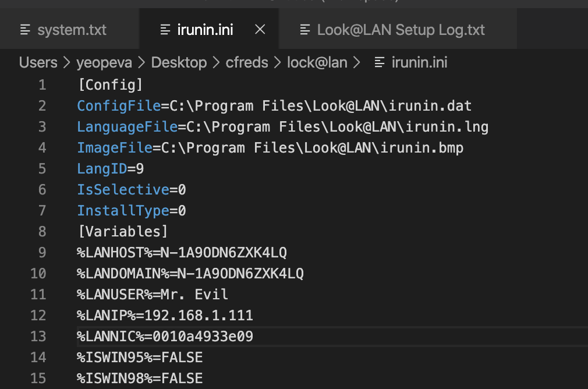The image size is (588, 389).
Task: Click the irunin.lng path value
Action: click(338, 127)
